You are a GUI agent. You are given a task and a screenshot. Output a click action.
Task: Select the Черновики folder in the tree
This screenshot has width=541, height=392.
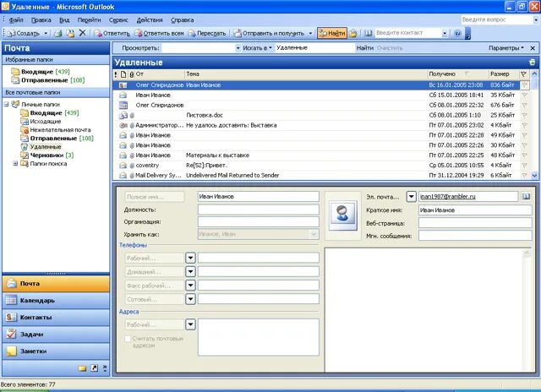point(52,155)
